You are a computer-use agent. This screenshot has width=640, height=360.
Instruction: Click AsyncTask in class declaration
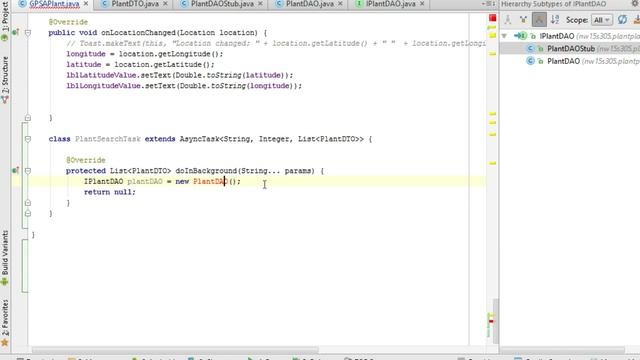(199, 139)
